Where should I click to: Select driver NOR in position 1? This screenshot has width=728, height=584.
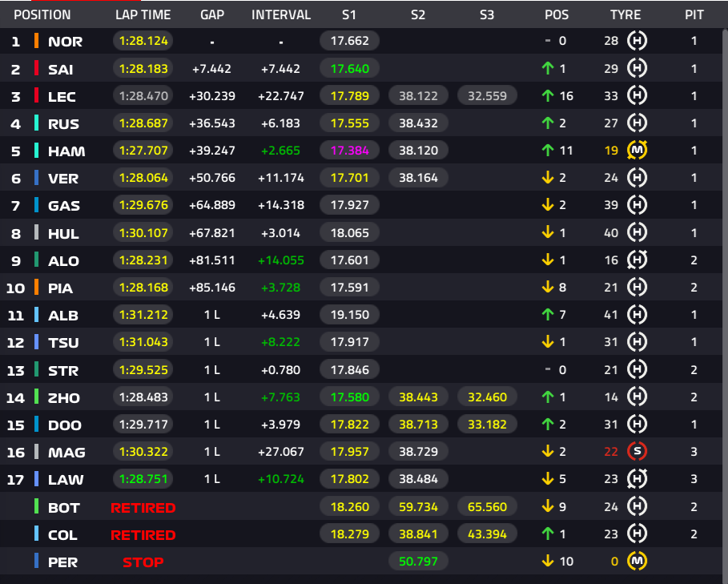click(66, 42)
